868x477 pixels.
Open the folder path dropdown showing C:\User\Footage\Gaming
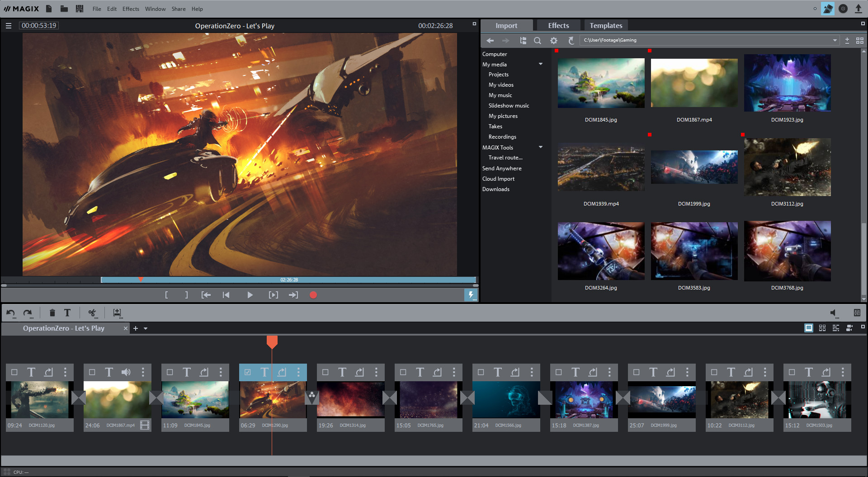[835, 40]
